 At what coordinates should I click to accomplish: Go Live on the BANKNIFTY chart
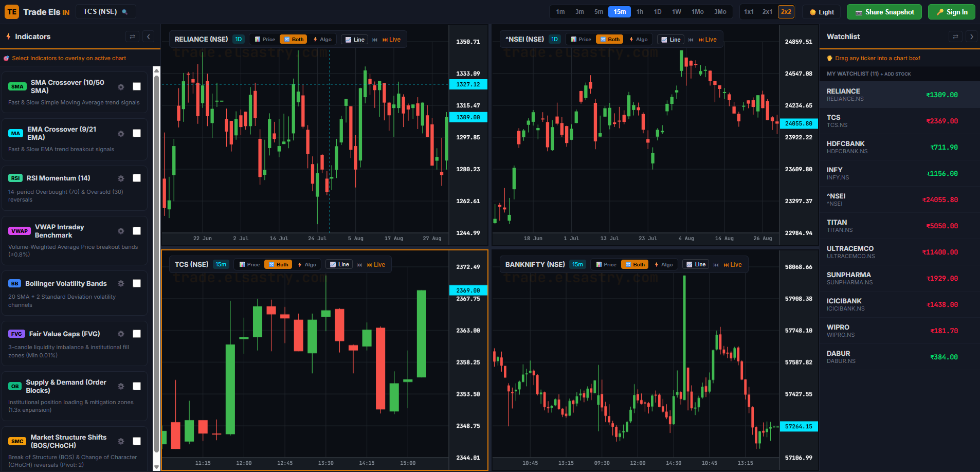point(733,265)
